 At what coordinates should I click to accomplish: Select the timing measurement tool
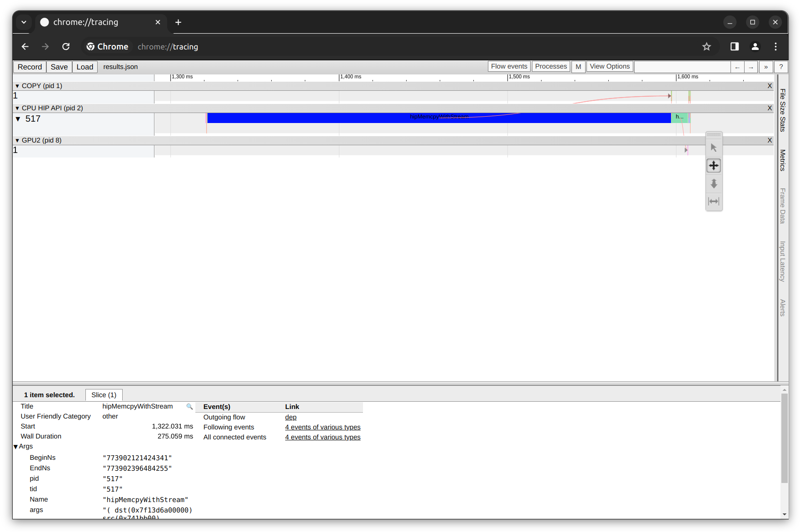(714, 202)
